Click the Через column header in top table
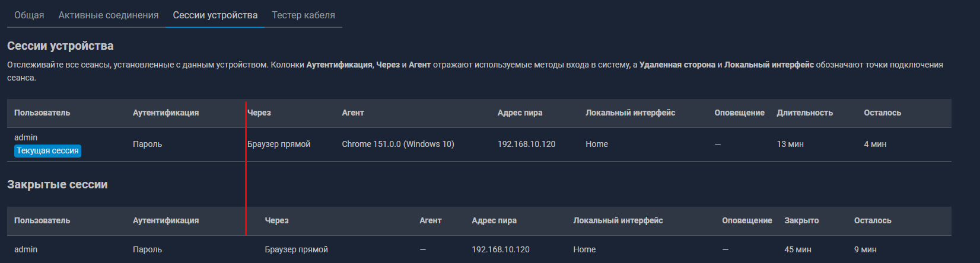 click(259, 113)
